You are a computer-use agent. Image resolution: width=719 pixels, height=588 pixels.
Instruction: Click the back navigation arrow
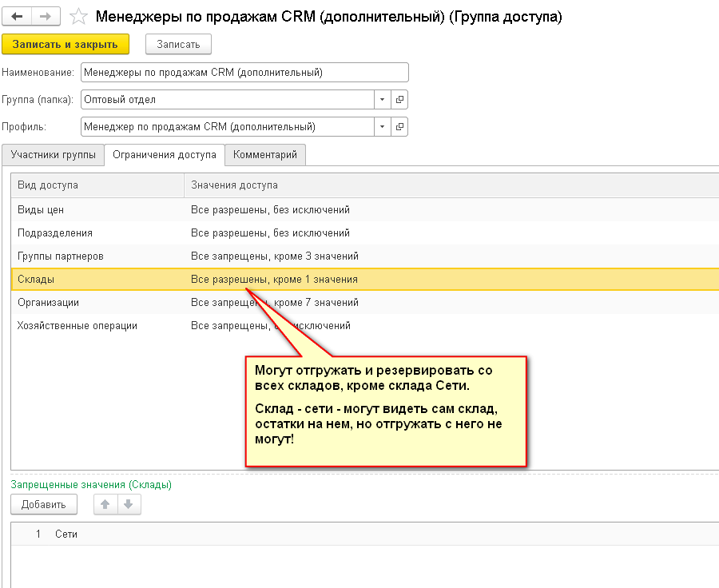[x=17, y=16]
